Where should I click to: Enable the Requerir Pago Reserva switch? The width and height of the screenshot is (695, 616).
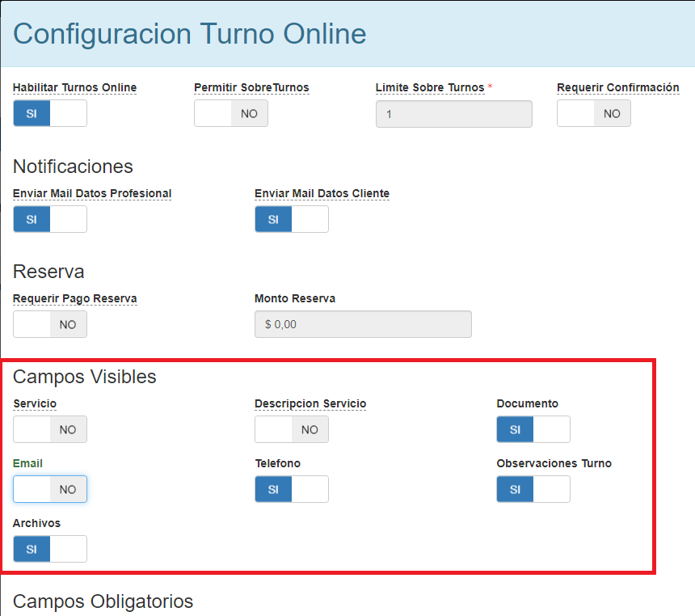click(x=49, y=324)
